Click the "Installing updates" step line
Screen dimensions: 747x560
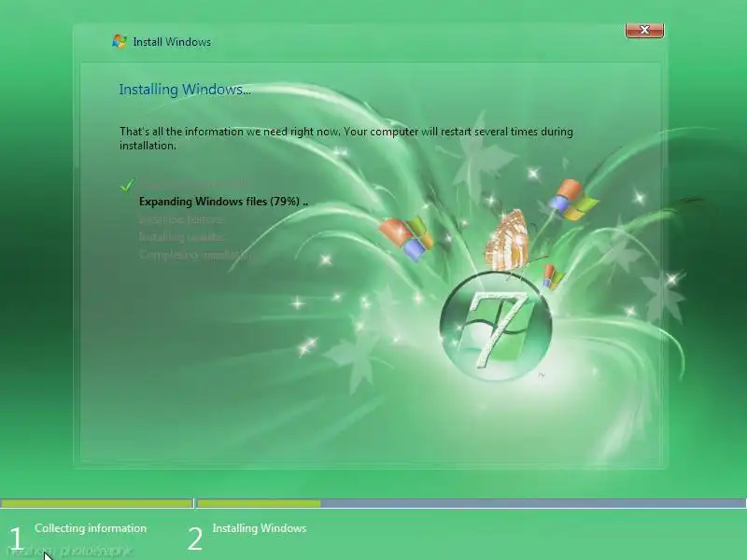[x=182, y=237]
